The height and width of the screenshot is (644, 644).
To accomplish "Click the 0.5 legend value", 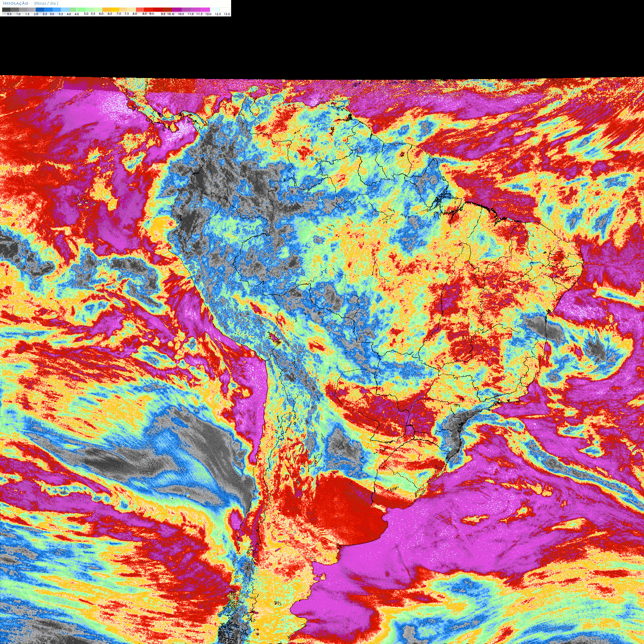I will click(9, 14).
